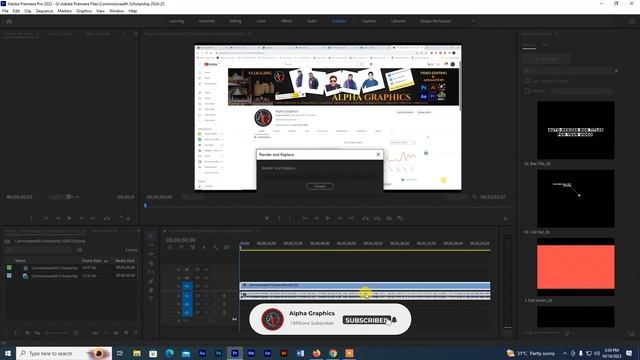Open Comparison View in Program monitor

pyautogui.click(x=401, y=218)
